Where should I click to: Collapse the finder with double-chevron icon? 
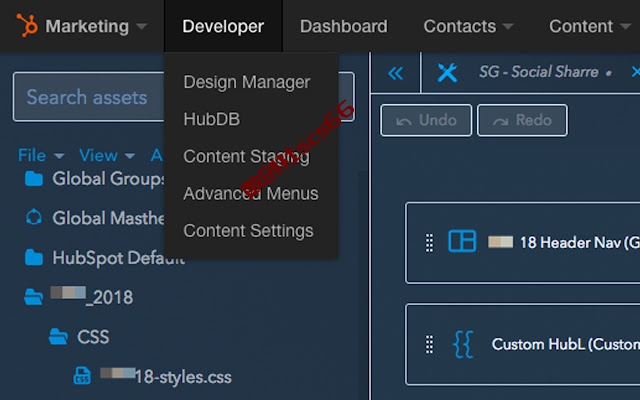(396, 73)
